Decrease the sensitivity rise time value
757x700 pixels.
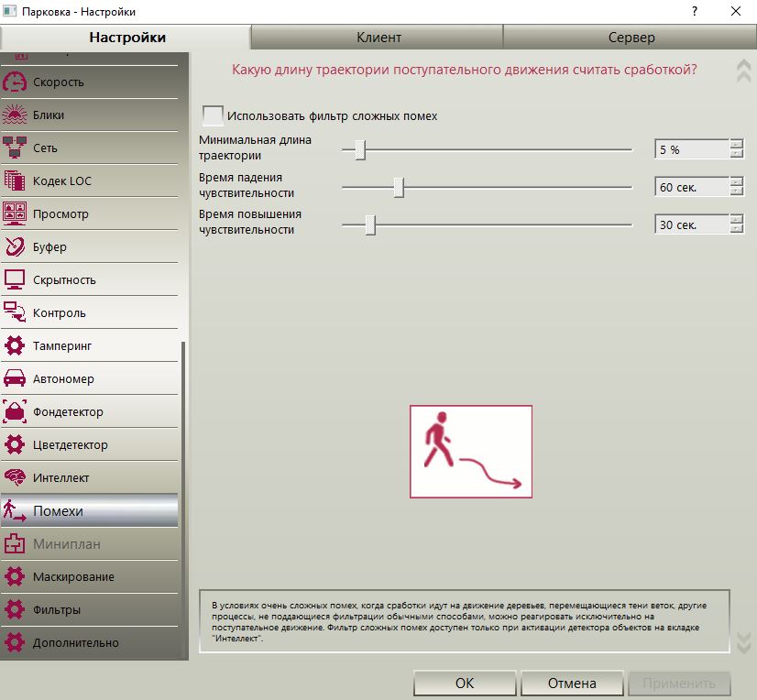point(736,229)
